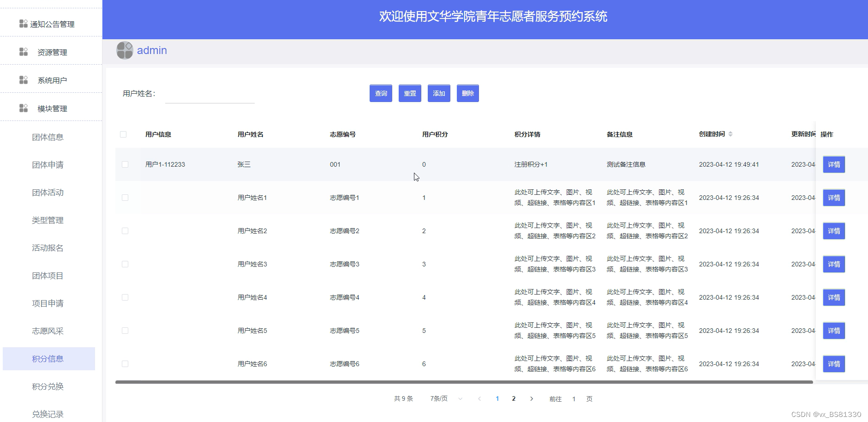868x422 pixels.
Task: Click 测试备注信息 cell
Action: coord(626,164)
